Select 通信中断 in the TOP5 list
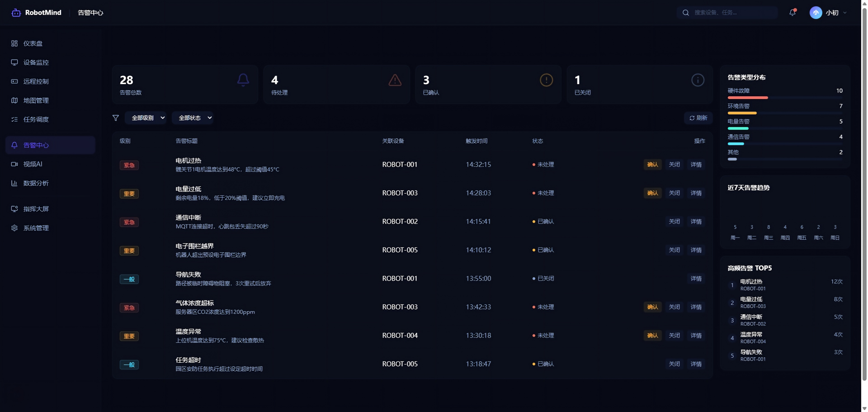This screenshot has width=868, height=412. 785,320
